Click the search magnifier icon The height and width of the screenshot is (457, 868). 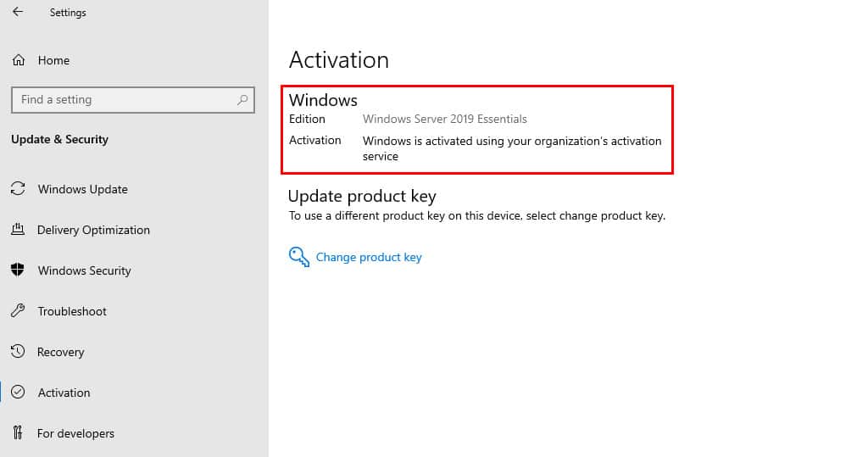[242, 100]
